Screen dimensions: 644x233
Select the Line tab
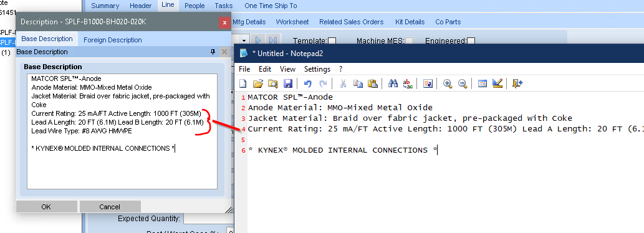168,5
